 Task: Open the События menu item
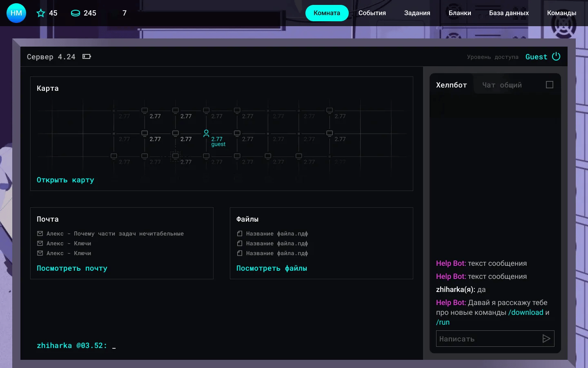tap(372, 13)
